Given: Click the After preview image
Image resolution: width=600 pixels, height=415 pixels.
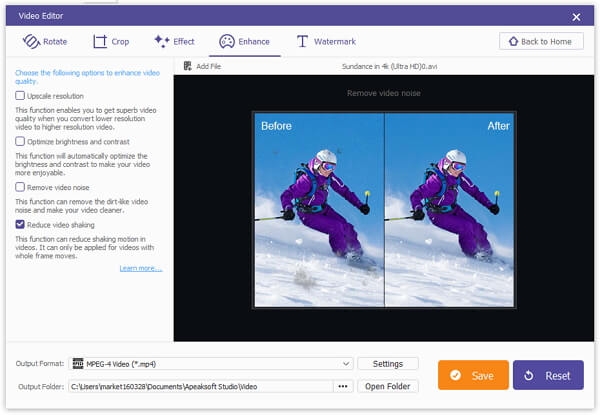Looking at the screenshot, I should (x=449, y=210).
